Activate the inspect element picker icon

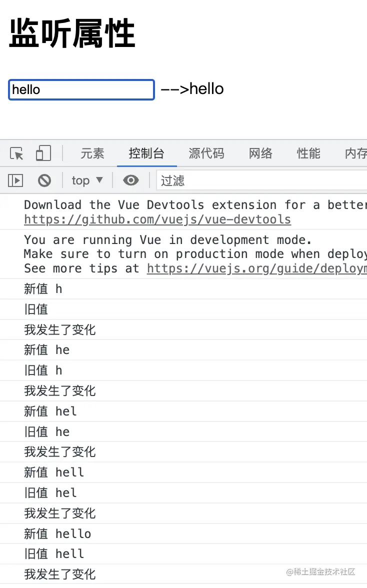click(16, 153)
